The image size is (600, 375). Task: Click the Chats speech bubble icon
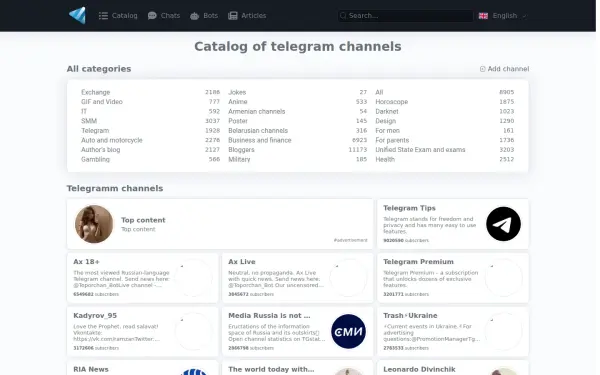pyautogui.click(x=152, y=16)
